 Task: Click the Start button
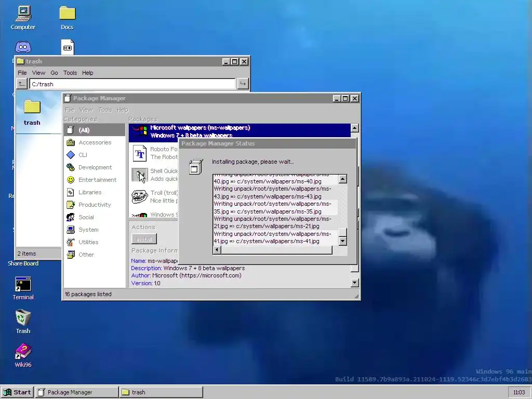coord(17,392)
